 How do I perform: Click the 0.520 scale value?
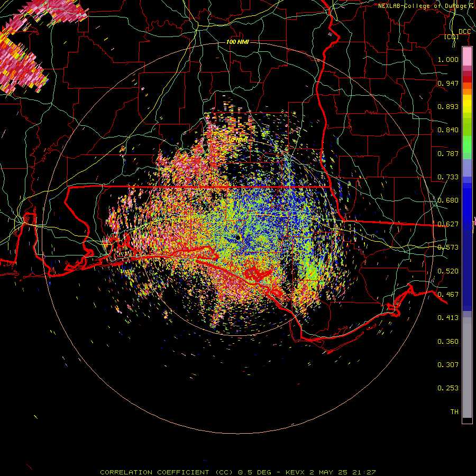click(448, 271)
